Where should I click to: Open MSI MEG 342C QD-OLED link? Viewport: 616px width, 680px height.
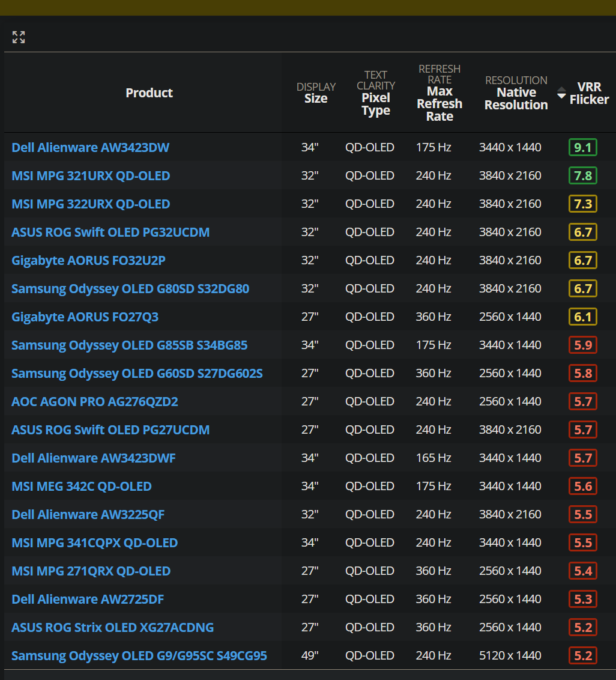pyautogui.click(x=82, y=486)
